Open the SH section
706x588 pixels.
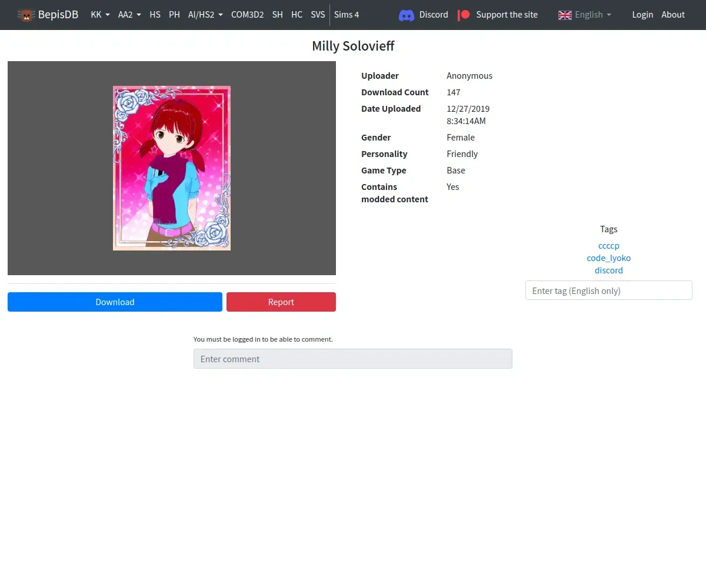[x=277, y=15]
